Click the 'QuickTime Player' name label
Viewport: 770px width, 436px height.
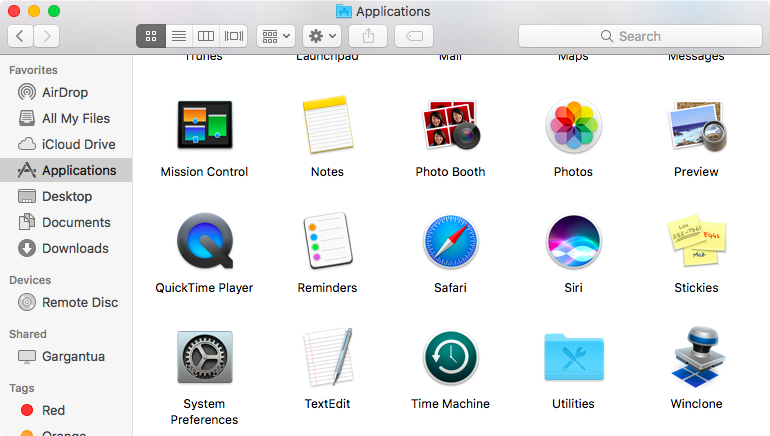coord(204,288)
